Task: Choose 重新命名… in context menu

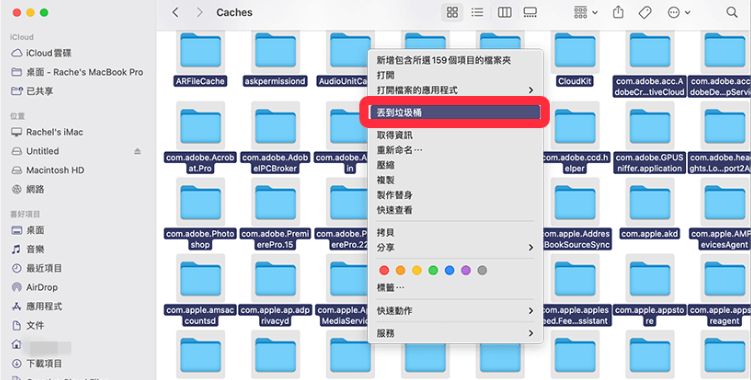Action: 455,150
